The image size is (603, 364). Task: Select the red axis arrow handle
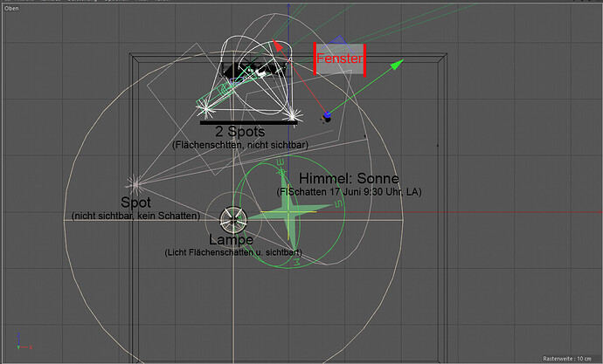coord(278,45)
